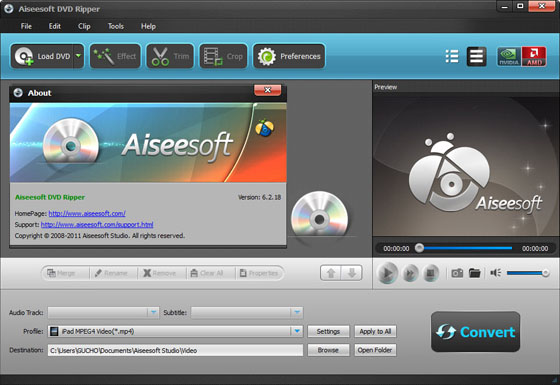Click Apply to All button
This screenshot has width=560, height=385.
375,331
